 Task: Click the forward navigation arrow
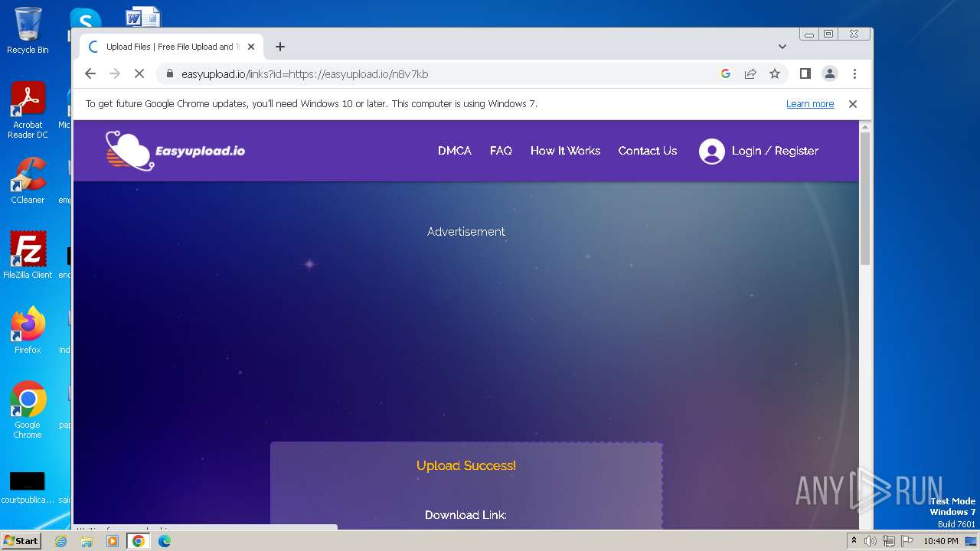pos(115,73)
